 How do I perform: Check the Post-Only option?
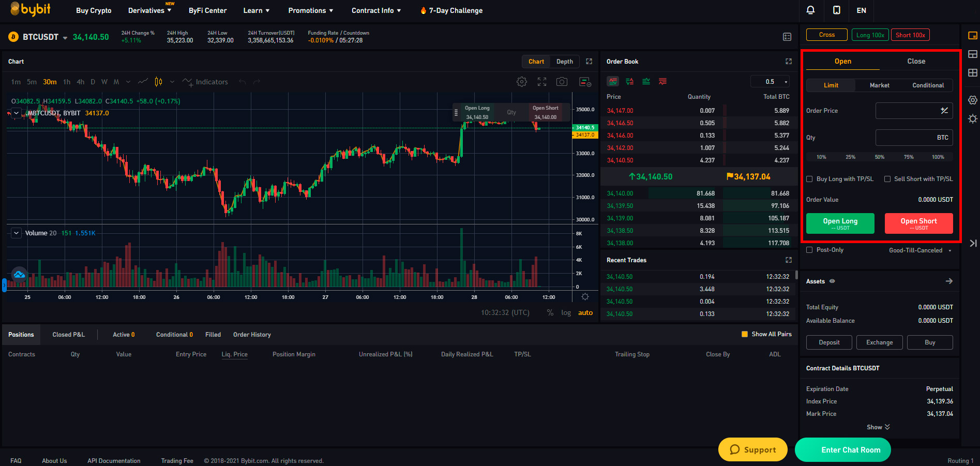[809, 250]
